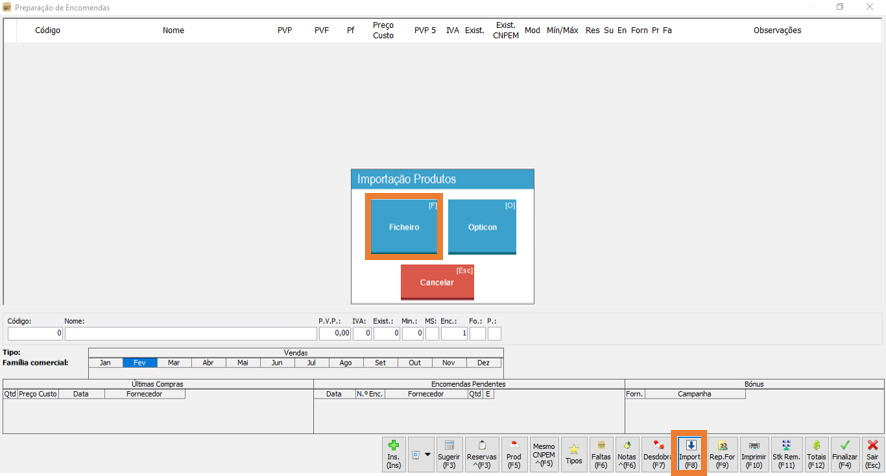The image size is (886, 476).
Task: Open the Tipos star icon
Action: tap(574, 454)
